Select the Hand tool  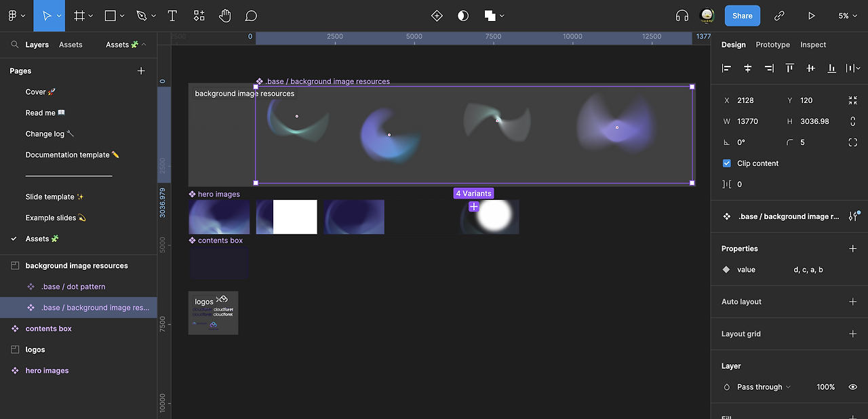tap(225, 16)
